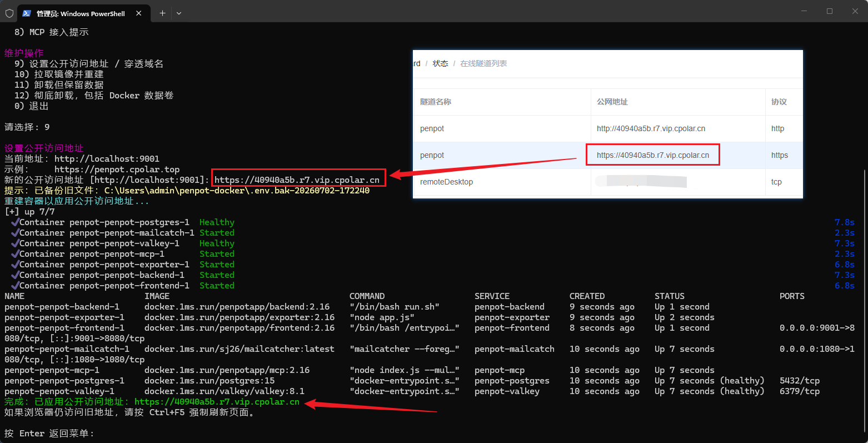Click the 8) MCP 接入提示 line

(51, 32)
